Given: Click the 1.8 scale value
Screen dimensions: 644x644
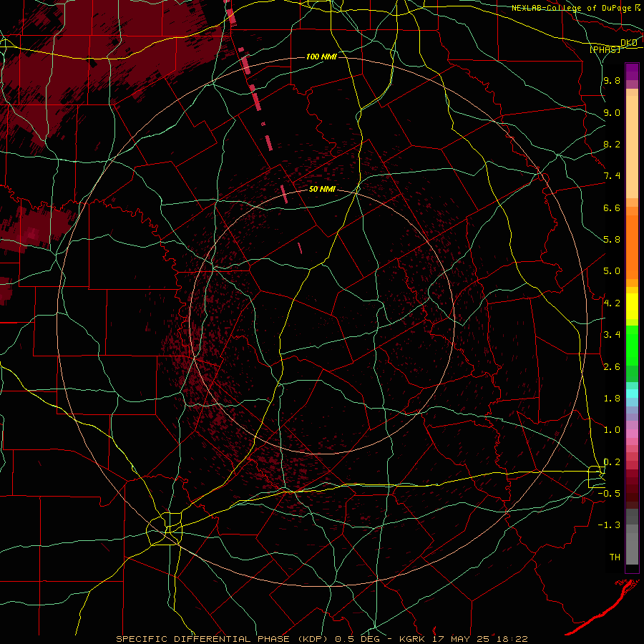Looking at the screenshot, I should pos(612,399).
